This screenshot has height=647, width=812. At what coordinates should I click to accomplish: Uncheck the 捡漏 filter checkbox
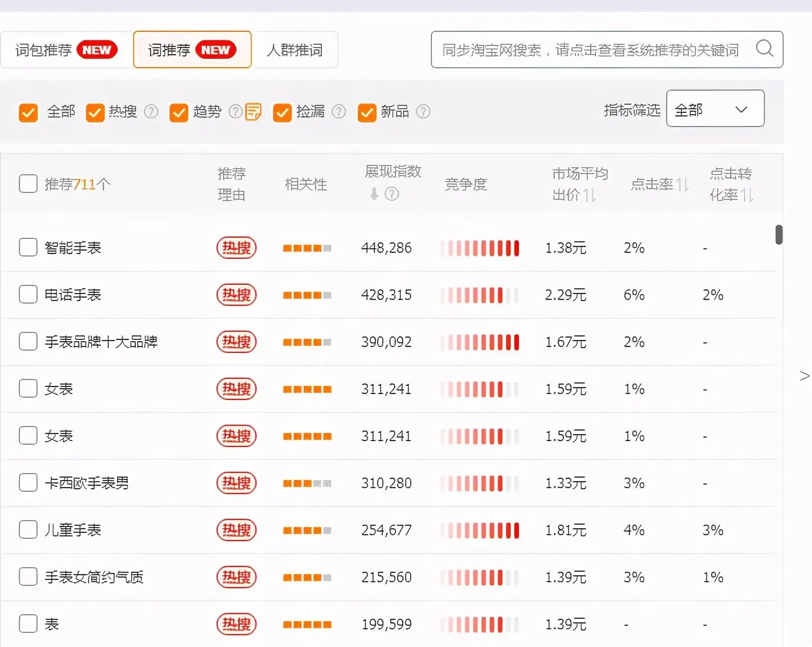[x=282, y=112]
